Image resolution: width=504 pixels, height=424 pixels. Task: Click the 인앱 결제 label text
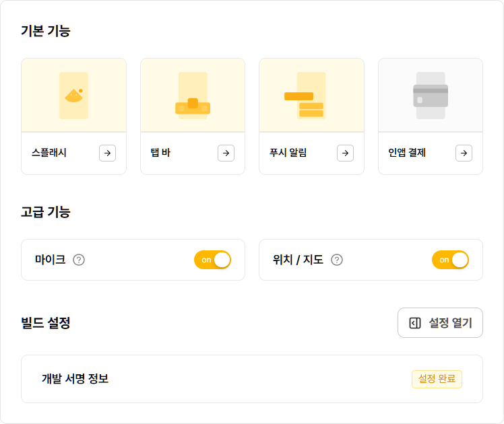[x=407, y=153]
